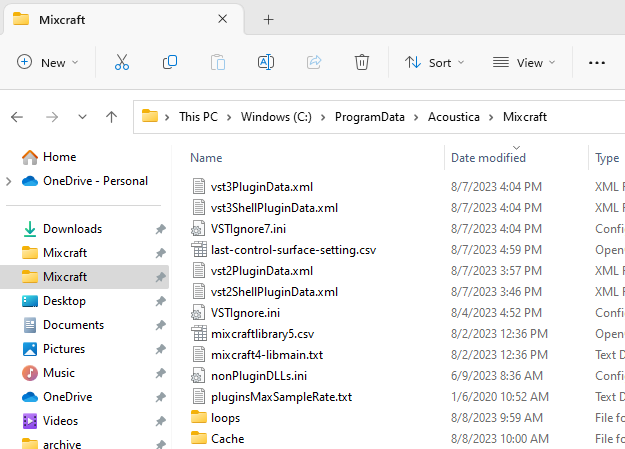Select VSTIgnore.ini file
The image size is (625, 449).
point(245,313)
